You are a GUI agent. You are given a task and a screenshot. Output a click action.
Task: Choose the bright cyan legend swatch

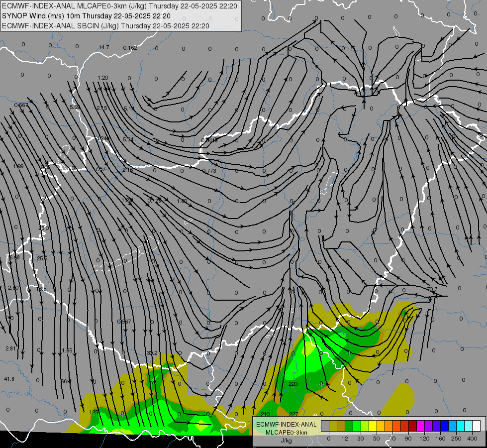pos(460,426)
